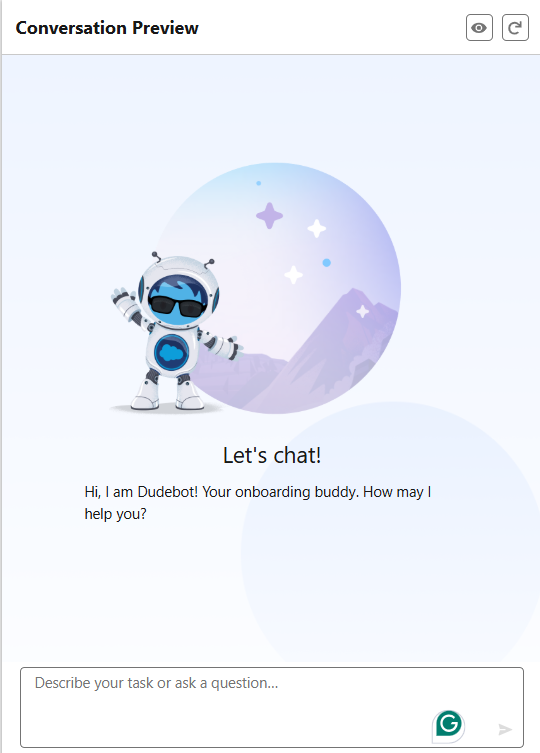Viewport: 540px width, 753px height.
Task: Click the robot's black sunglasses
Action: pyautogui.click(x=176, y=306)
